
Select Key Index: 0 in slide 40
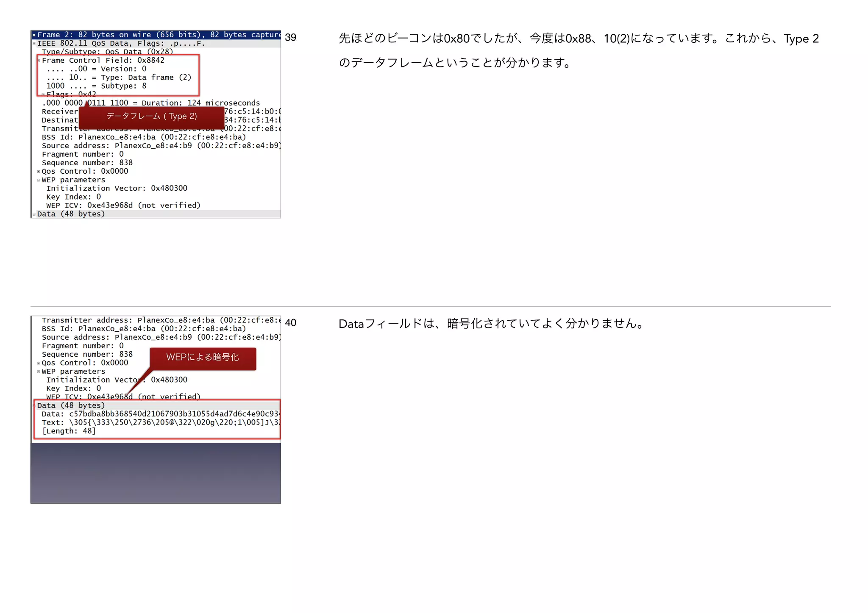tap(74, 388)
